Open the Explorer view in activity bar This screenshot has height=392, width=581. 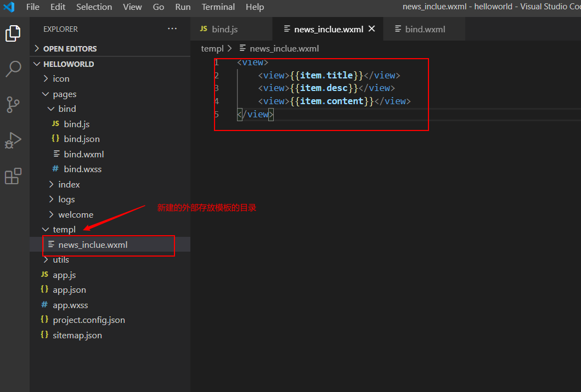pos(13,33)
